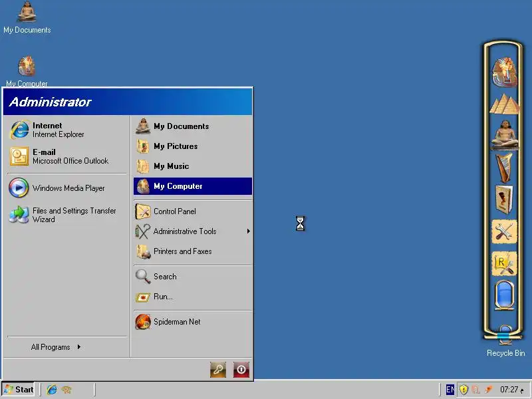Open Control Panel from Start menu
532x399 pixels.
coord(193,211)
